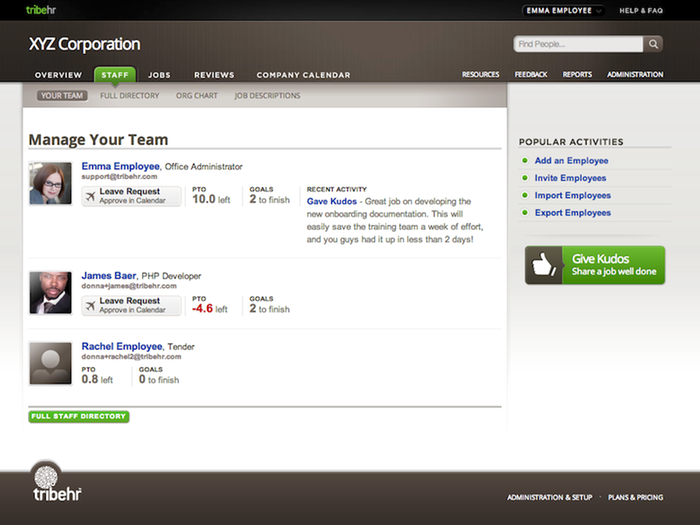700x525 pixels.
Task: Open the Emma Employee user dropdown
Action: point(563,10)
